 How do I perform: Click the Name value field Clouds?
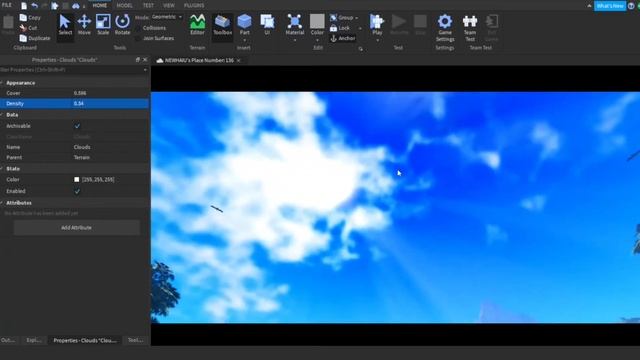(x=111, y=147)
